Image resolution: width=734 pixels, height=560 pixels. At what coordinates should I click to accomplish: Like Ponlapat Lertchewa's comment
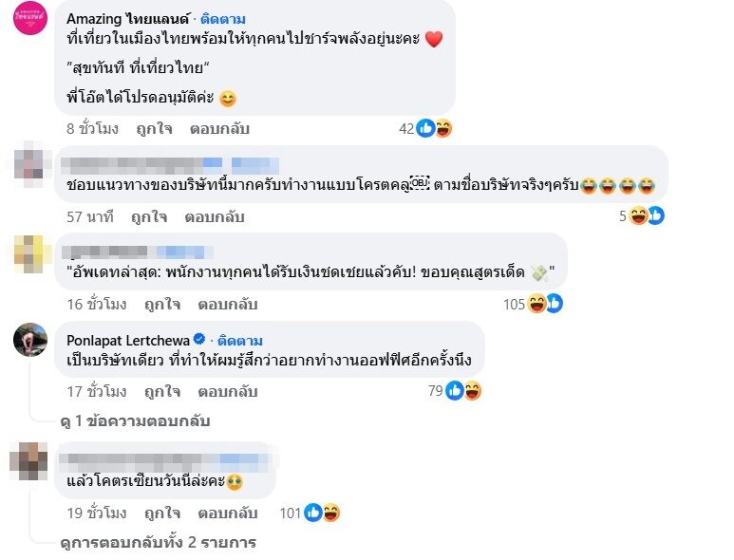coord(162,390)
